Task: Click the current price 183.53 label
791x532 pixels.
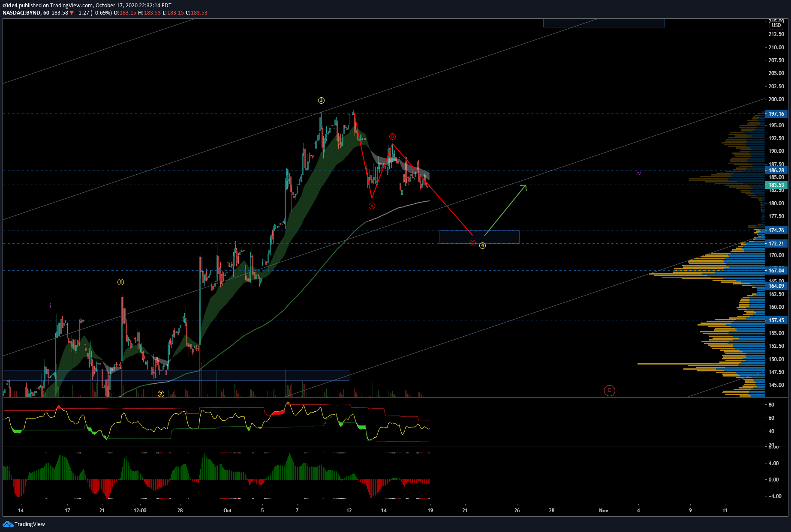Action: tap(776, 185)
